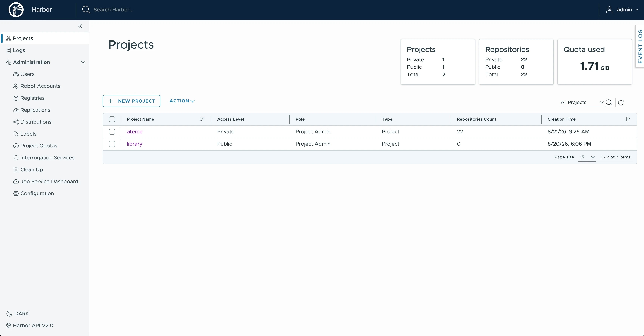Screen dimensions: 644x336
Task: Click the '1 - 2 of 2 items' text
Action: pyautogui.click(x=615, y=157)
